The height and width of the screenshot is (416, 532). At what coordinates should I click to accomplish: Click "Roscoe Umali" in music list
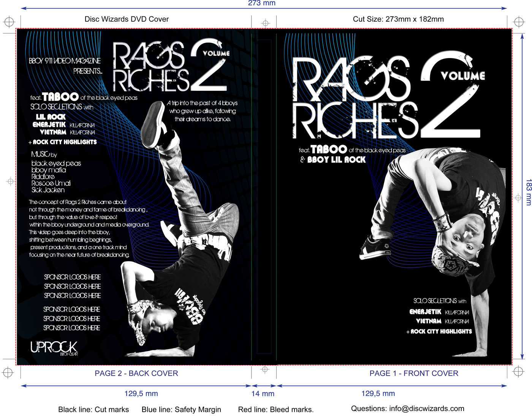(51, 183)
